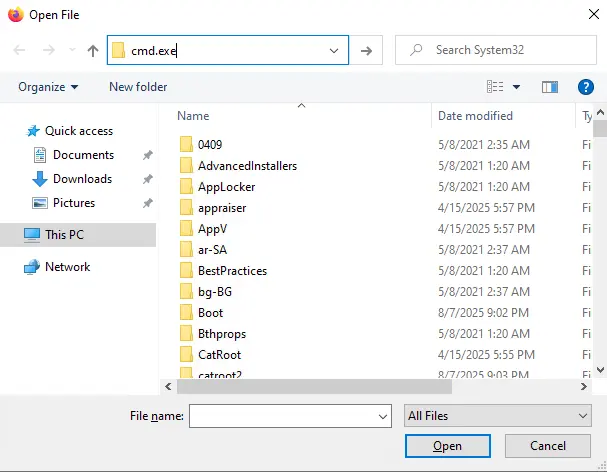Select the Documents quick access item
Screen dimensions: 607x474
pyautogui.click(x=83, y=155)
